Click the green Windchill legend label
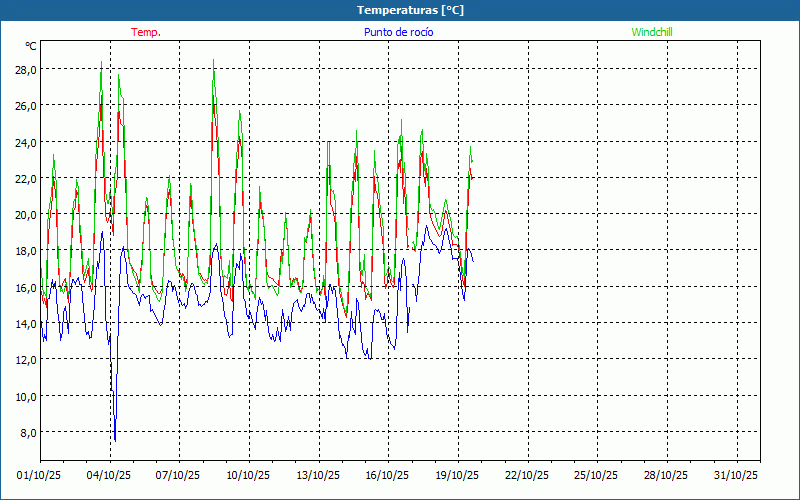This screenshot has width=800, height=500. click(652, 32)
